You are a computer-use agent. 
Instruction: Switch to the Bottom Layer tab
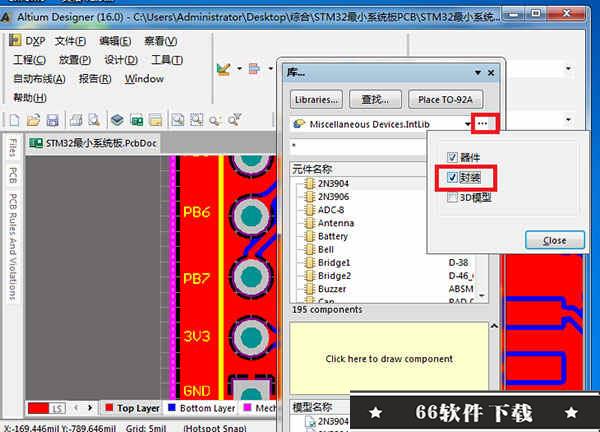point(201,408)
